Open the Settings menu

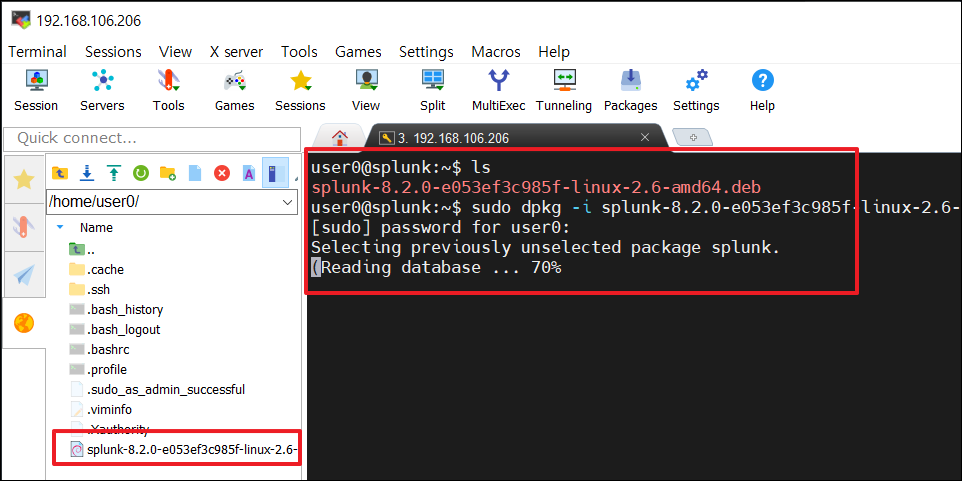click(x=426, y=52)
